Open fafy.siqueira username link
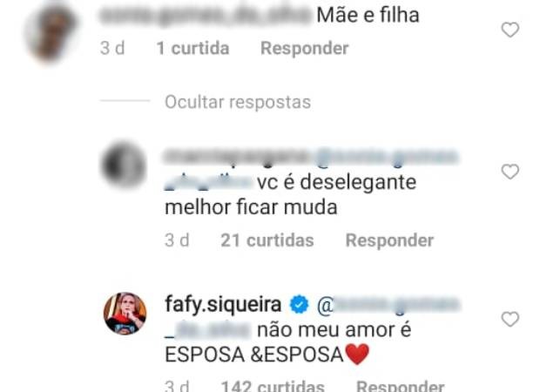This screenshot has height=392, width=540. click(x=223, y=305)
